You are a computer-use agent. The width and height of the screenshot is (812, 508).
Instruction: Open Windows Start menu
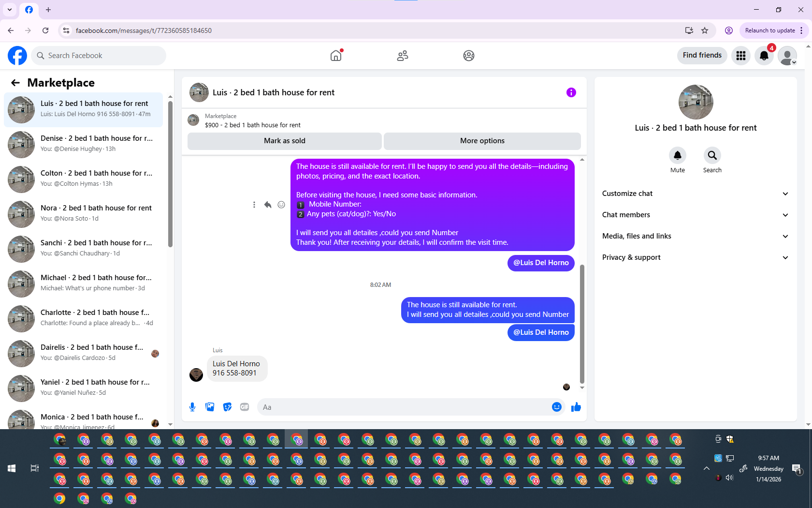[12, 468]
